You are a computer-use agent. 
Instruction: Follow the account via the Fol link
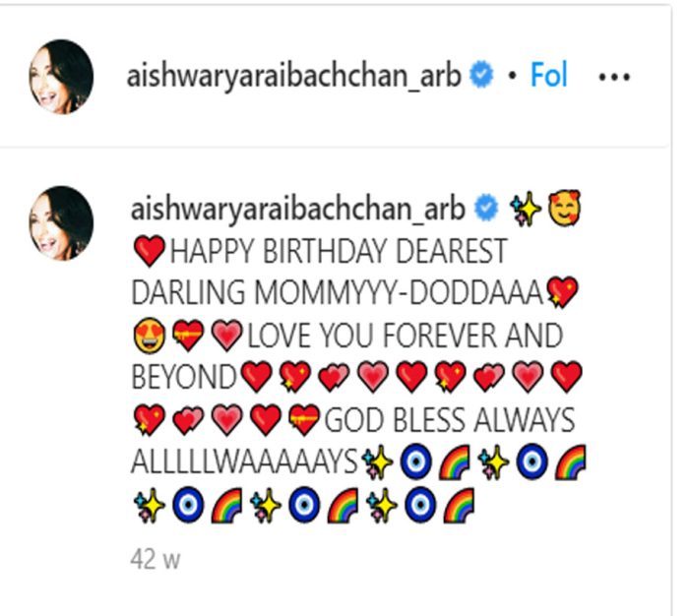click(549, 75)
